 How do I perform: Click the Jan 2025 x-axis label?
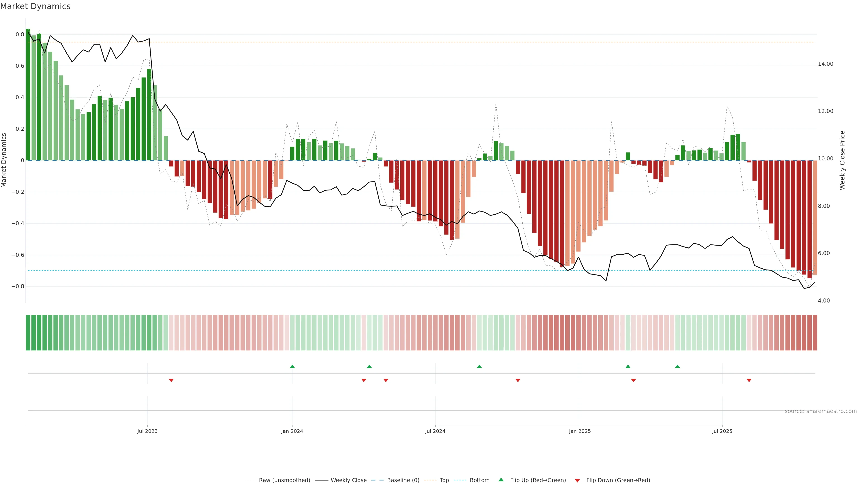580,431
